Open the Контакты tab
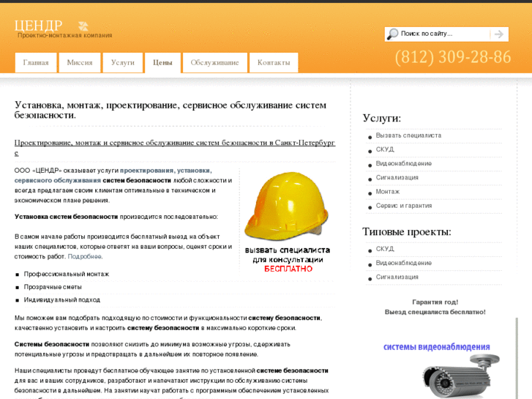This screenshot has height=399, width=532. [274, 62]
